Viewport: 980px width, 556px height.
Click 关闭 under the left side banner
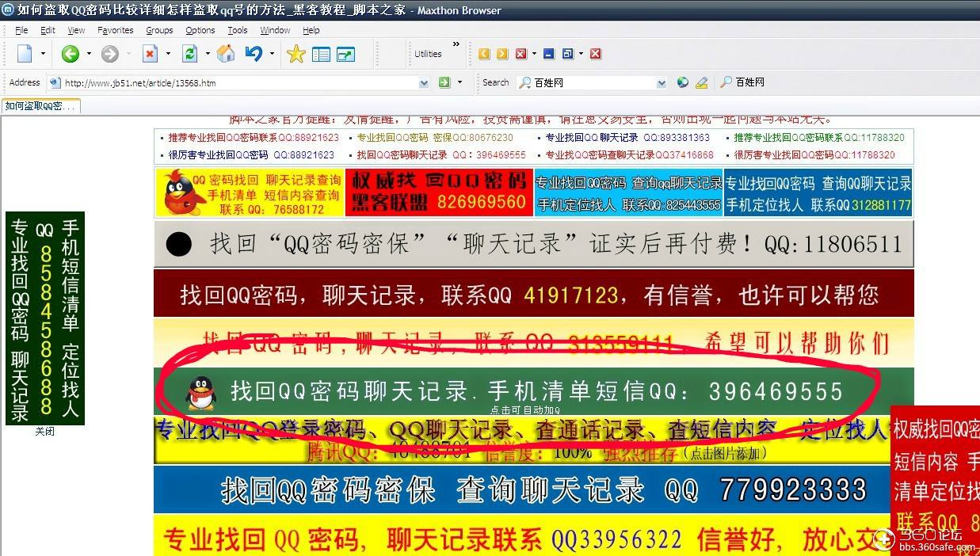44,432
